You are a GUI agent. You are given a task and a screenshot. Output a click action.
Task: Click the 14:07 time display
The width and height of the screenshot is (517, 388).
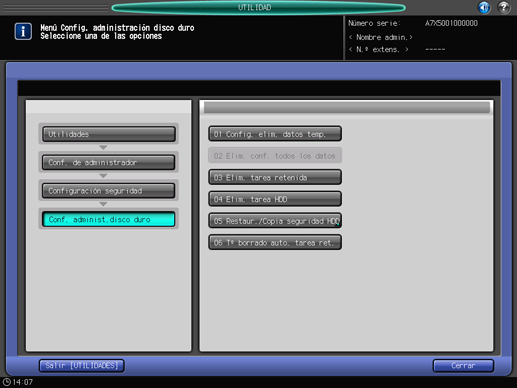click(23, 382)
